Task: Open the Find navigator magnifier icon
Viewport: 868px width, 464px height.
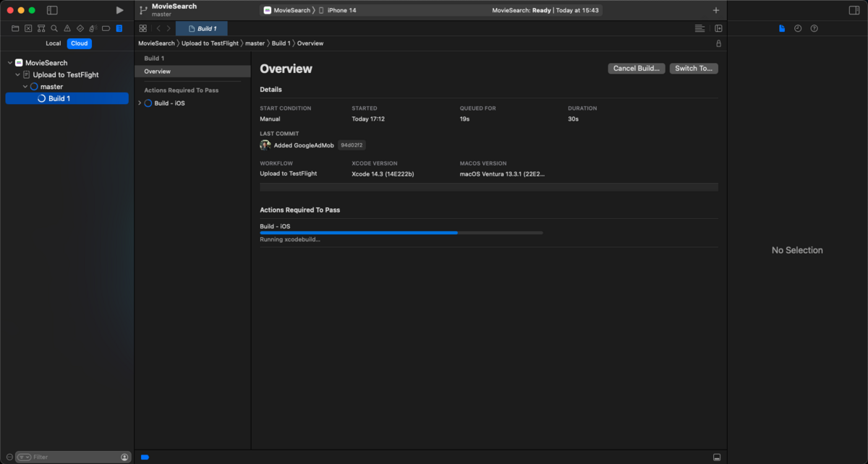Action: 54,28
